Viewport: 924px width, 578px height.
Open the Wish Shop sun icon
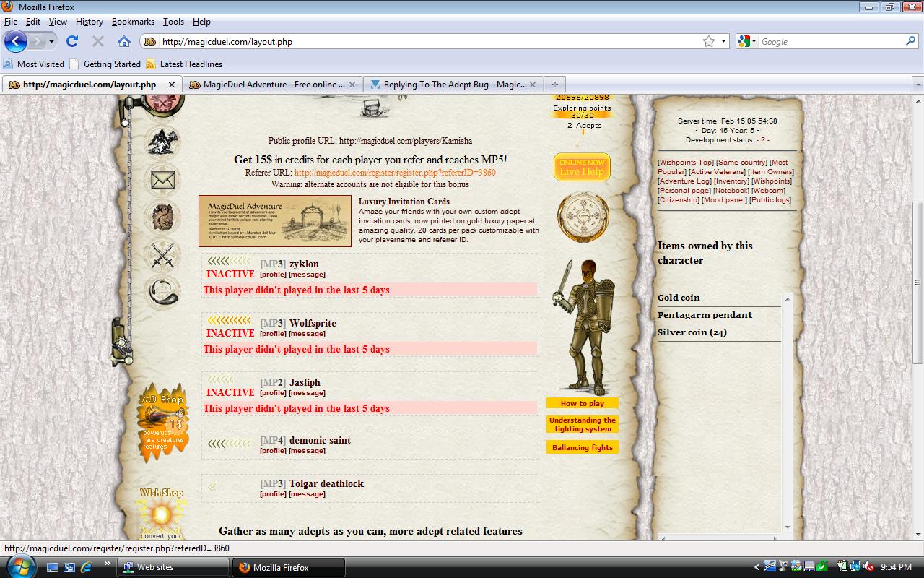point(162,514)
